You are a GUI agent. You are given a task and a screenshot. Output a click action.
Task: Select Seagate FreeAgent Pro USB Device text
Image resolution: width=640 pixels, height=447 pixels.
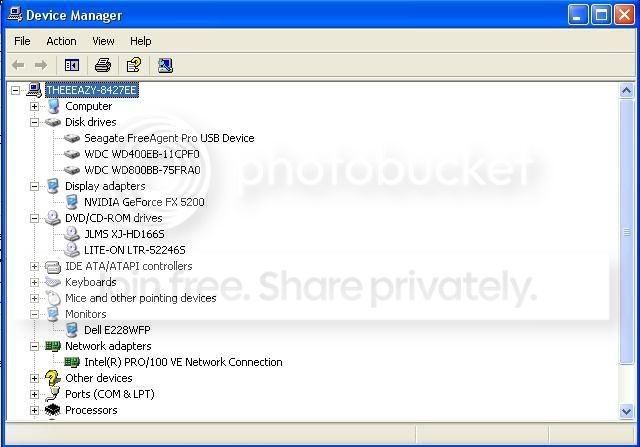pyautogui.click(x=169, y=138)
